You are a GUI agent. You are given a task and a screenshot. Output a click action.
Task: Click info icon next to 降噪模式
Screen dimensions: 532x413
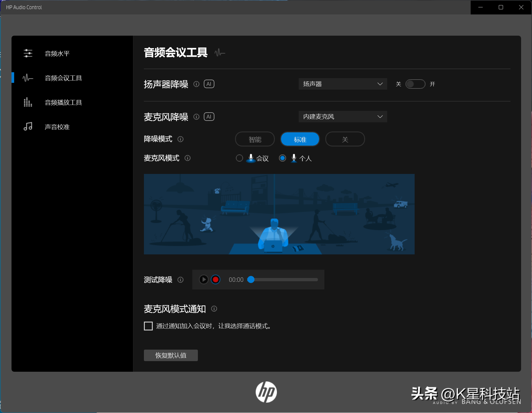[180, 139]
